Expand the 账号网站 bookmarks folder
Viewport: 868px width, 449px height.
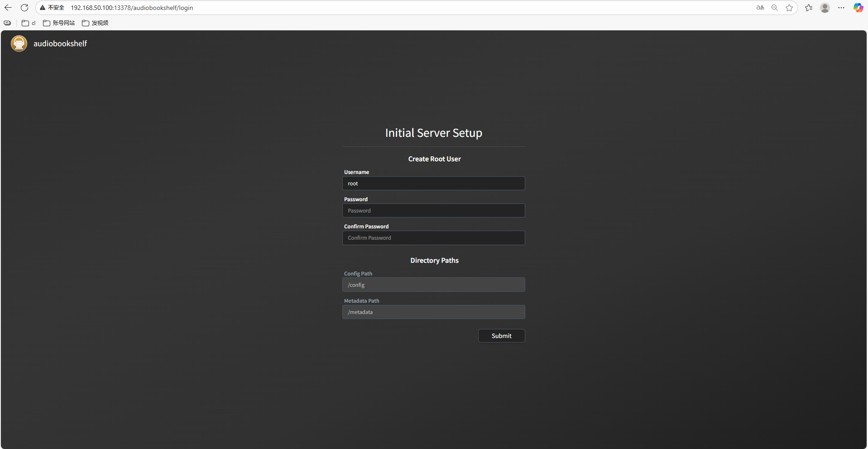(59, 23)
